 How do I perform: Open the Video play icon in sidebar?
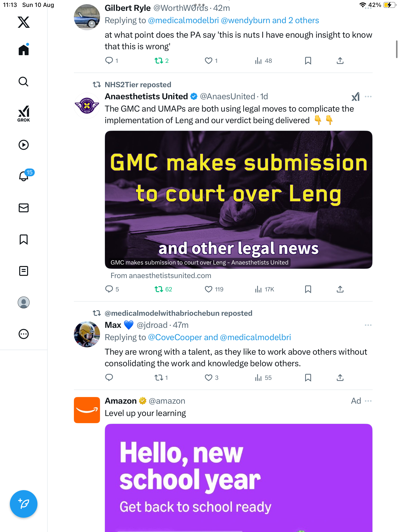[x=24, y=145]
